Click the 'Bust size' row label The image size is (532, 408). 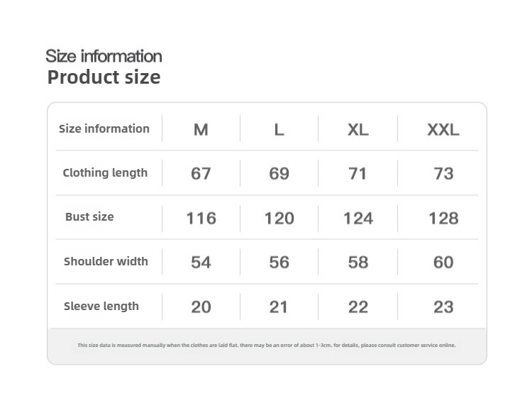[x=89, y=216]
